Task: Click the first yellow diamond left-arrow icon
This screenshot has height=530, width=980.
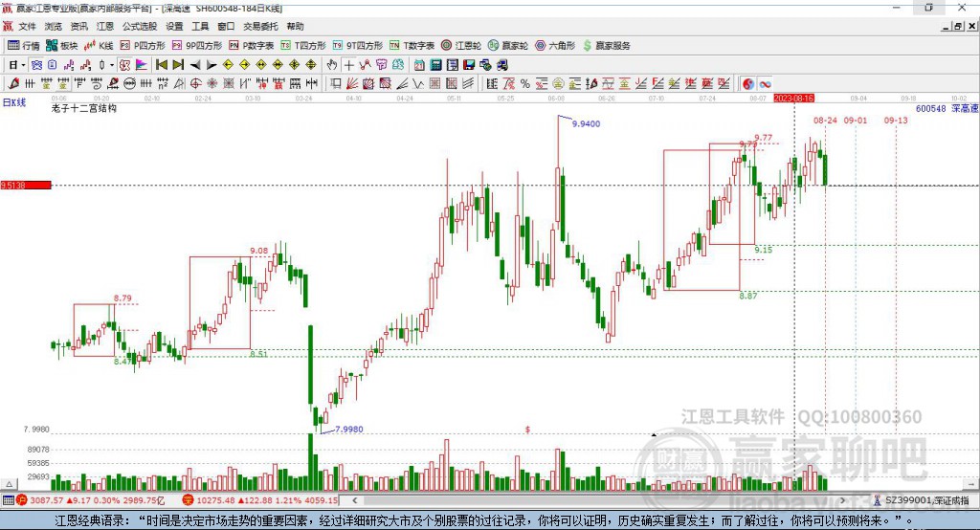Action: [x=228, y=65]
